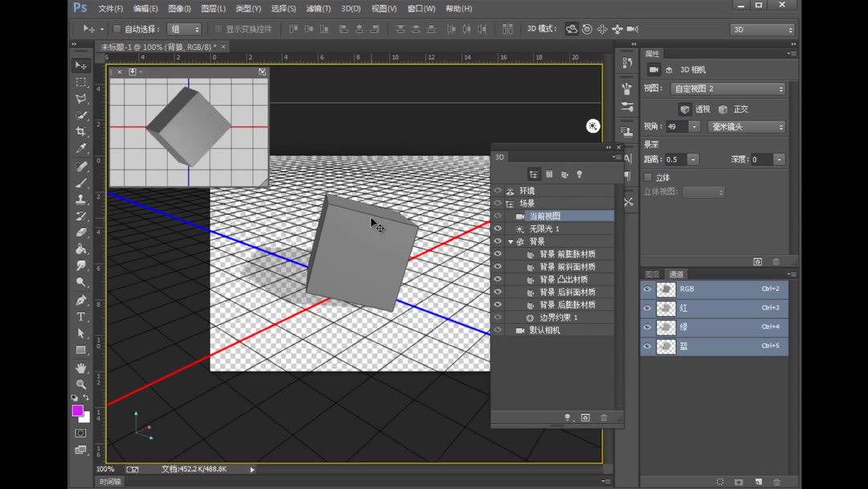Screen dimensions: 868x489
Task: Select the Type tool
Action: click(81, 317)
